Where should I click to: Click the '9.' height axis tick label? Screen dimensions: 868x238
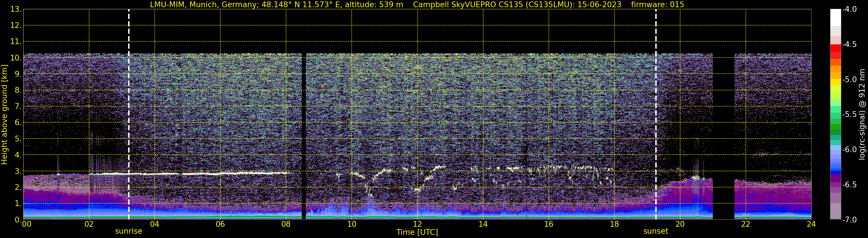[18, 74]
